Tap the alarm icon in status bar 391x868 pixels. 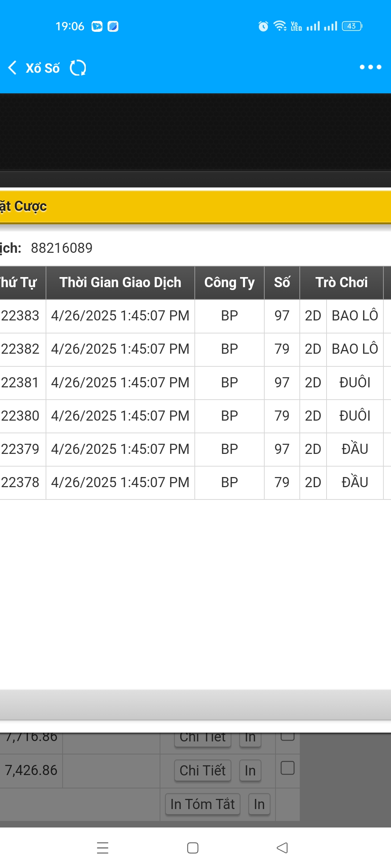pyautogui.click(x=263, y=26)
